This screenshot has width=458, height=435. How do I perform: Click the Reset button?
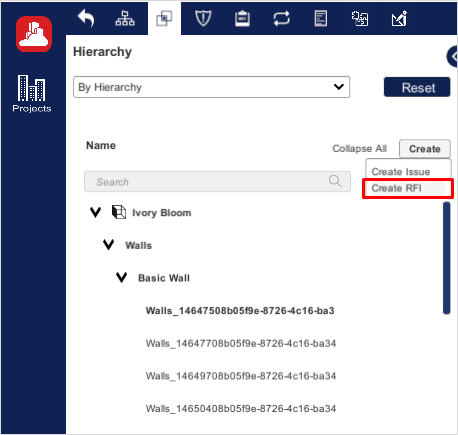coord(417,88)
